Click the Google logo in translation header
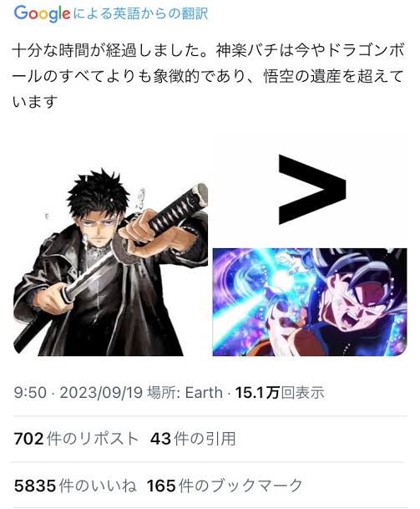420x509 pixels. 42,13
